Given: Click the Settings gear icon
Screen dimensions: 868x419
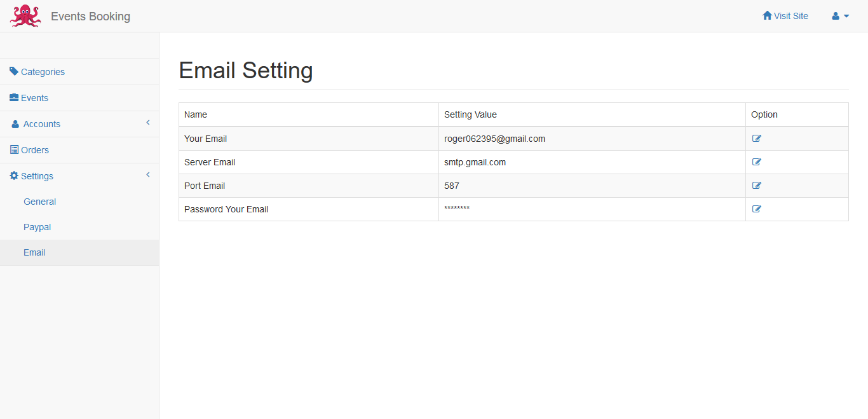Looking at the screenshot, I should (14, 175).
